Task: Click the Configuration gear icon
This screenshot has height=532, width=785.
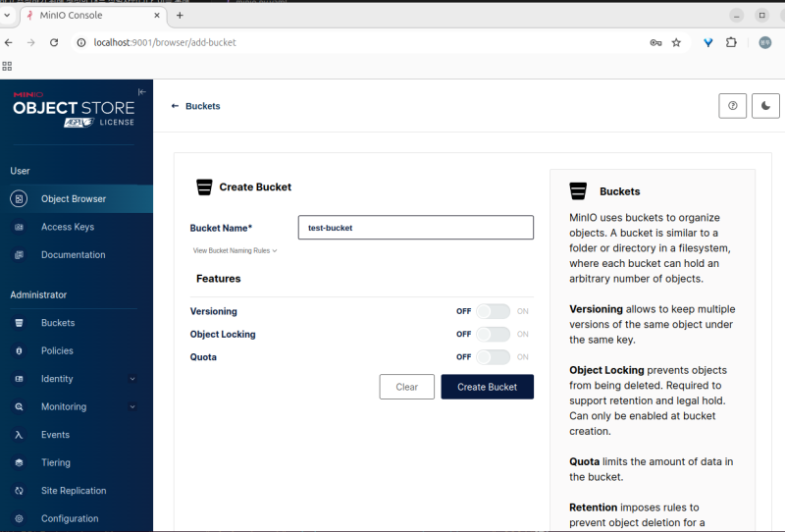Action: coord(19,519)
